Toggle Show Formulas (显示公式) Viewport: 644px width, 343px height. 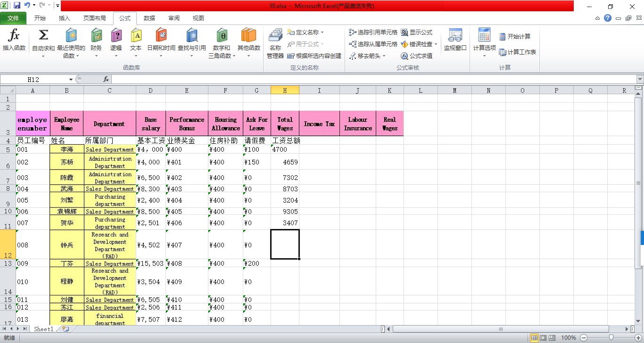pos(417,33)
